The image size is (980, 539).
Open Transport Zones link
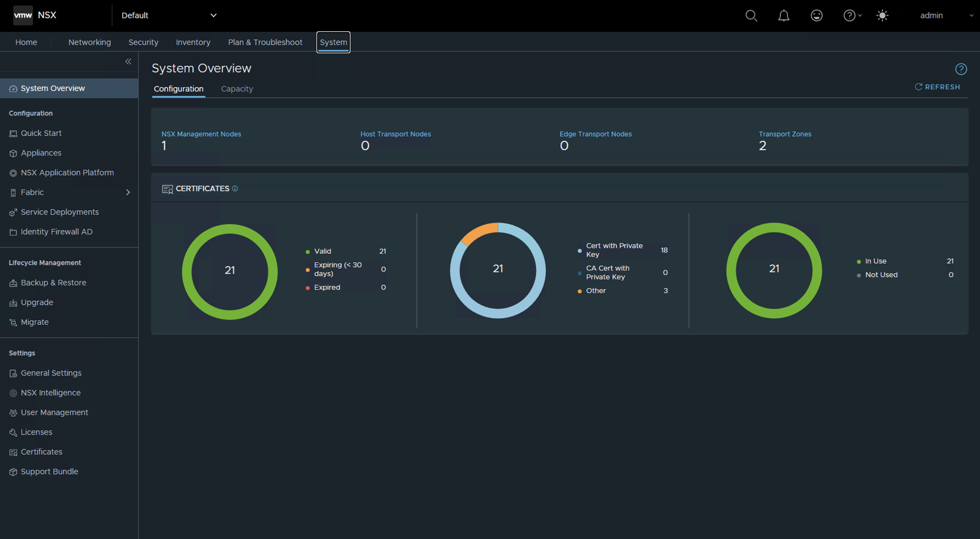pos(785,134)
